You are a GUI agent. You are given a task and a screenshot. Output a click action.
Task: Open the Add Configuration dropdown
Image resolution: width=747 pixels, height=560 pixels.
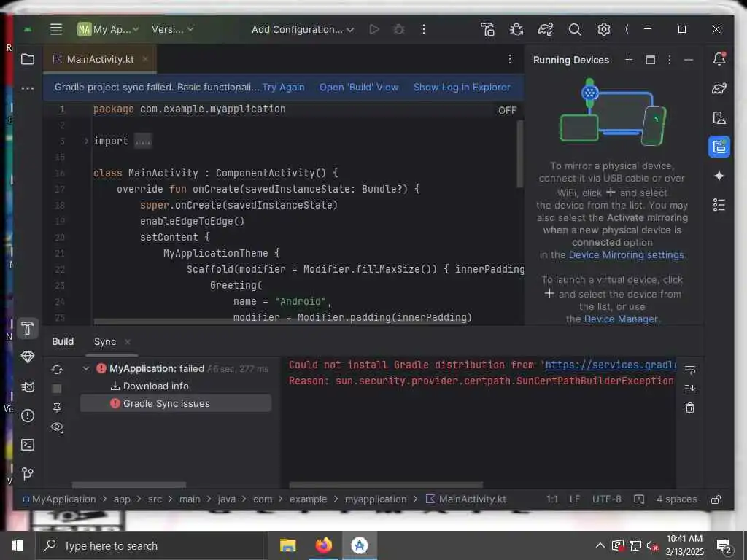tap(303, 29)
